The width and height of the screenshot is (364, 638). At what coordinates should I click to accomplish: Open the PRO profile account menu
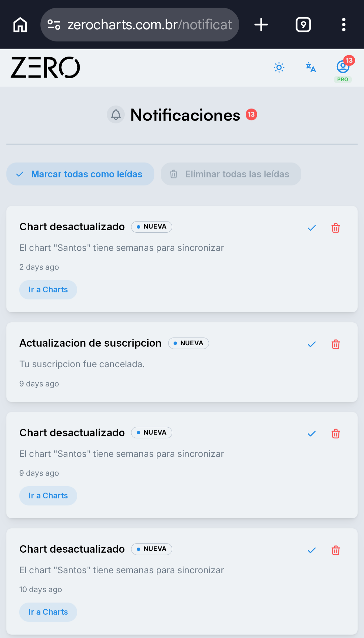343,69
